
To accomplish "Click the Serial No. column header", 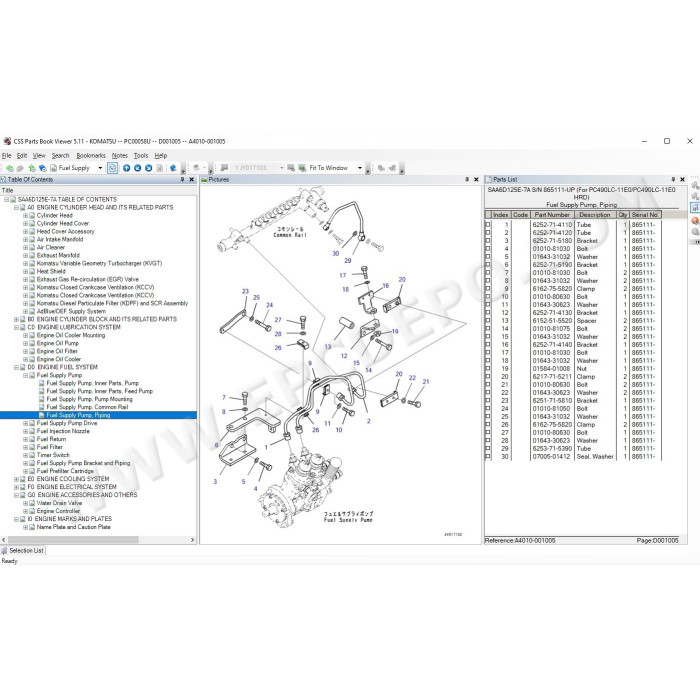I will pos(645,215).
